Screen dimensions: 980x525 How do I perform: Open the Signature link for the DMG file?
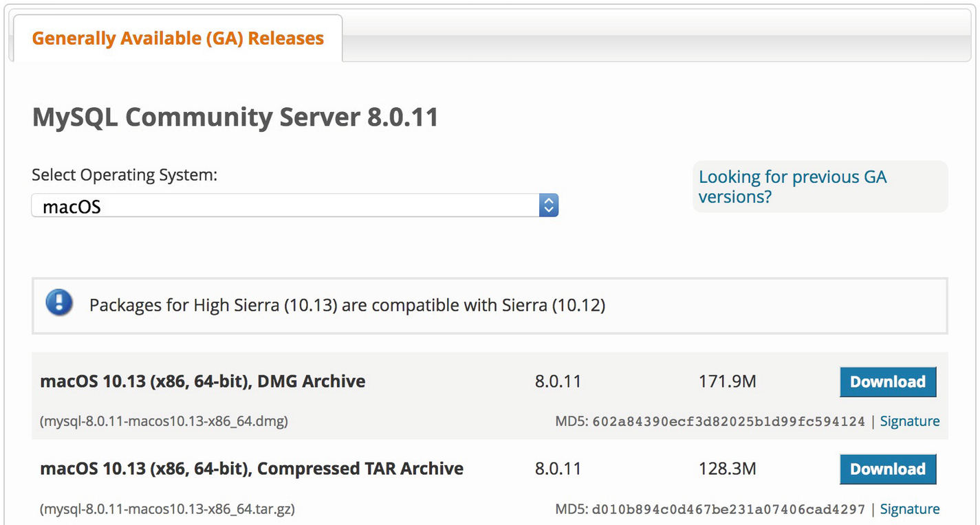910,421
